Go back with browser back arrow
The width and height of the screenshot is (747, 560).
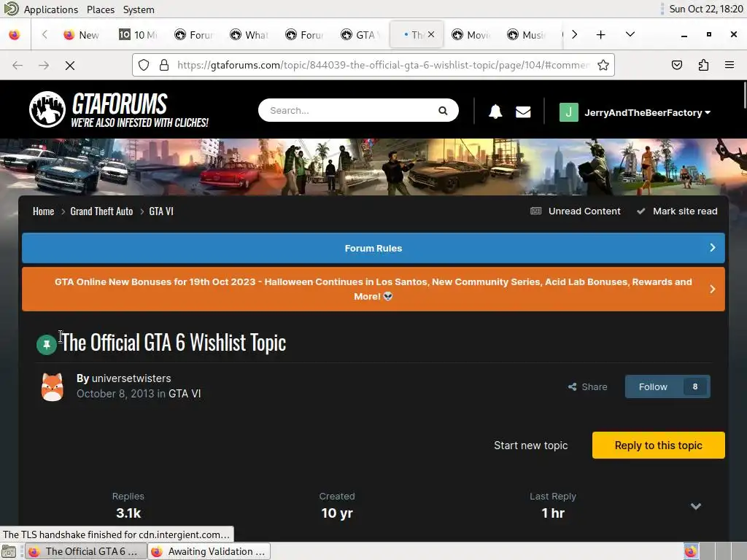(x=18, y=65)
